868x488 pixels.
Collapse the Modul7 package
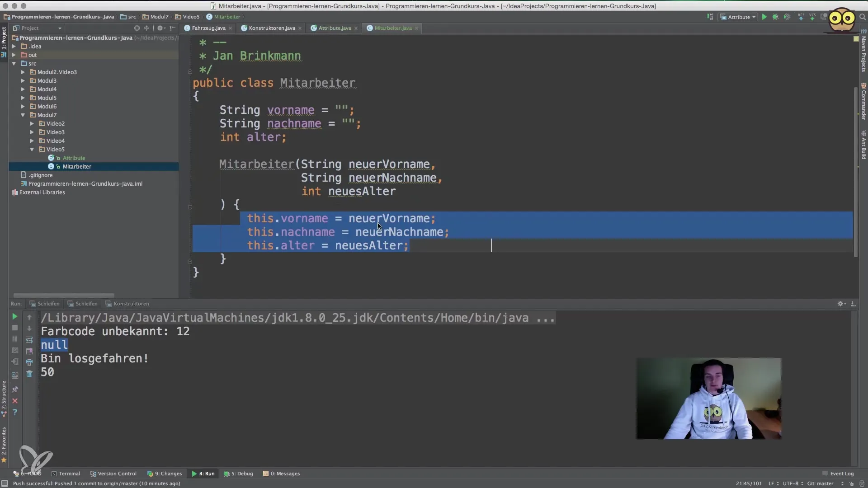(23, 115)
